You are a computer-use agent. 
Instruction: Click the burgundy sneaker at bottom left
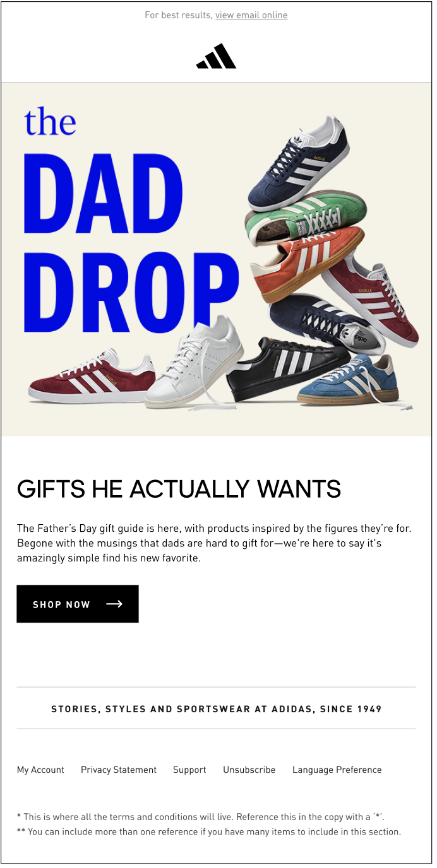(x=92, y=375)
